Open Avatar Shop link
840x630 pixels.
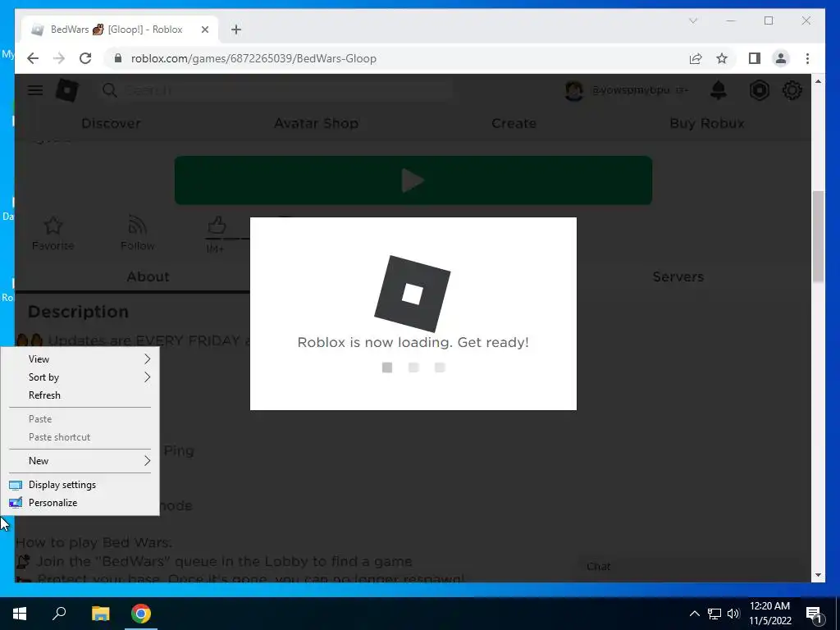[x=316, y=123]
